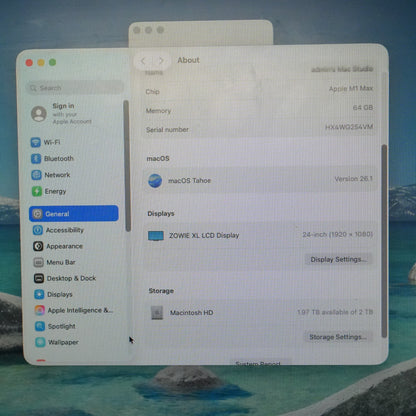This screenshot has width=416, height=416.
Task: Open Menu Bar settings icon
Action: [x=38, y=262]
